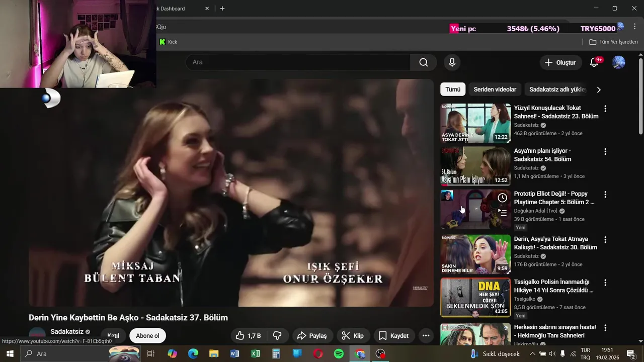Open Windows Start menu
This screenshot has width=644, height=362.
pos(10,354)
